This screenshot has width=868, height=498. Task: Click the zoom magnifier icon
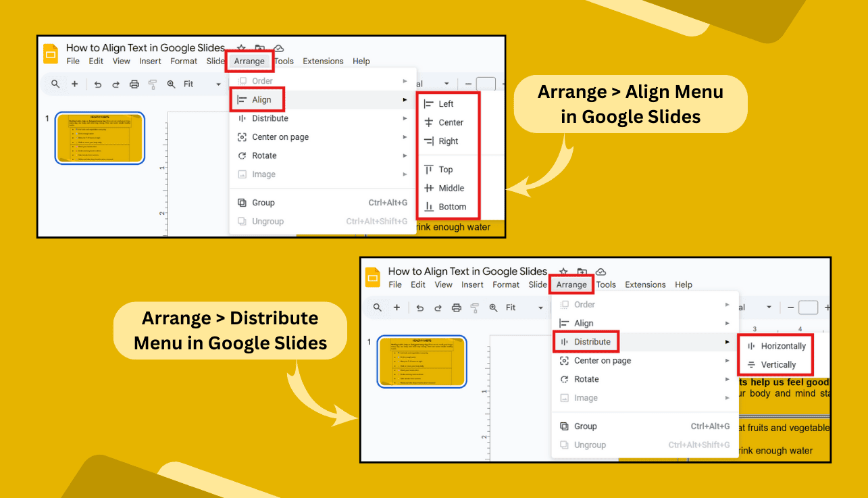pyautogui.click(x=170, y=84)
